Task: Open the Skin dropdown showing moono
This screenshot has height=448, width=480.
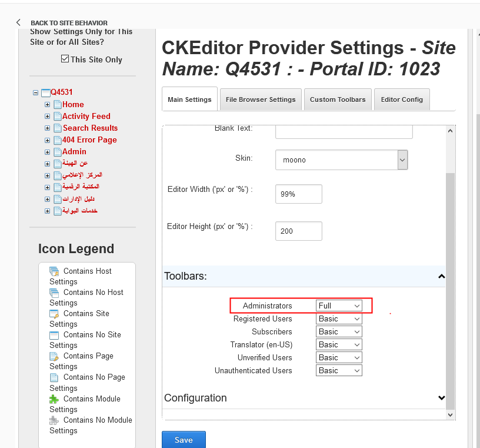Action: coord(341,160)
